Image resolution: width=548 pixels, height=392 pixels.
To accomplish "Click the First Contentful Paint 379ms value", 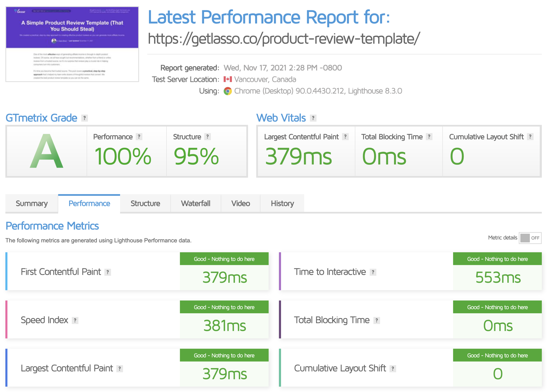I will 225,277.
